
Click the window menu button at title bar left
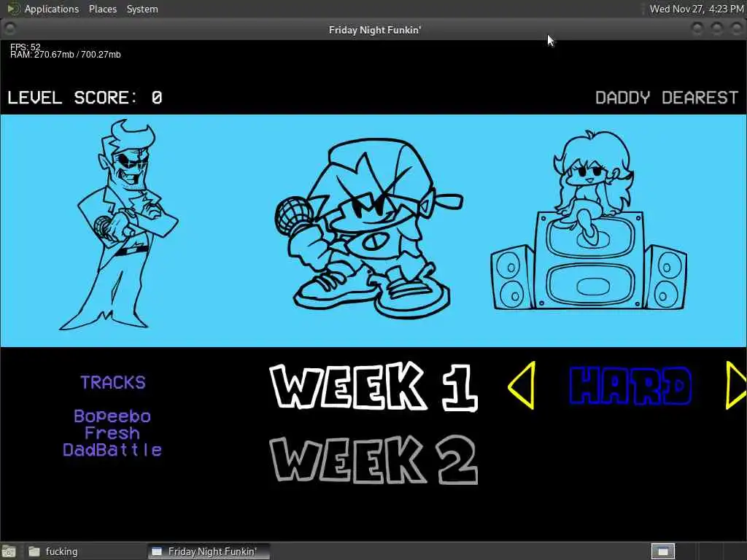[x=10, y=29]
